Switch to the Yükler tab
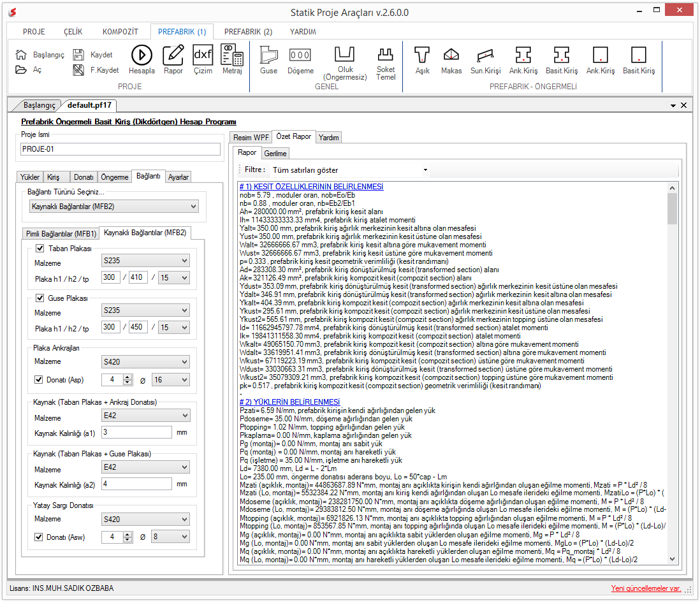 pos(29,177)
